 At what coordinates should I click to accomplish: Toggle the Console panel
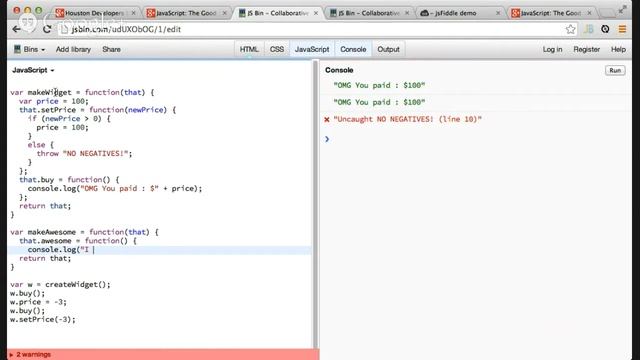coord(353,49)
